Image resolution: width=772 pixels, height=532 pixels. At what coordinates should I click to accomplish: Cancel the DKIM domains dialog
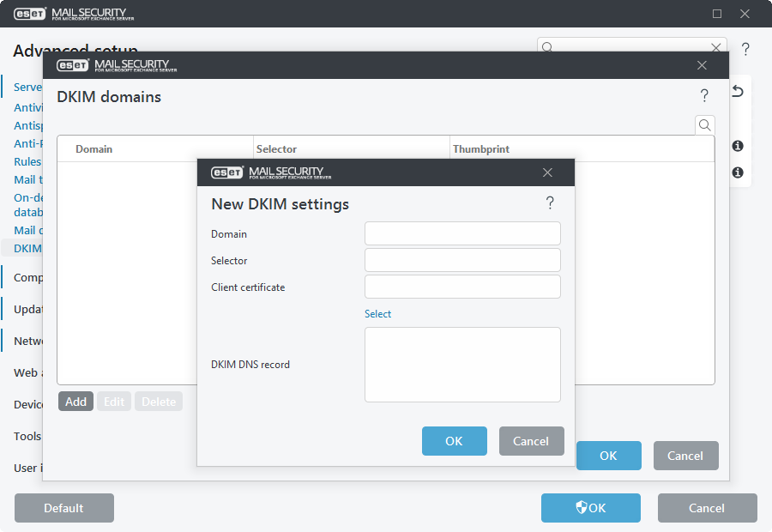pyautogui.click(x=685, y=456)
